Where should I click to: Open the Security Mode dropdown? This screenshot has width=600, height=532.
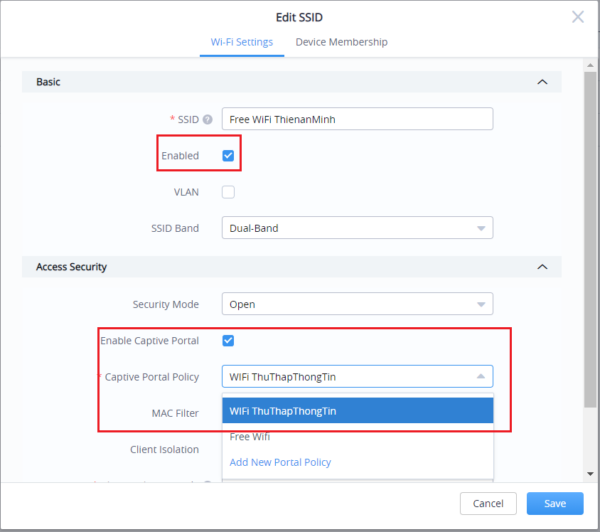[357, 304]
